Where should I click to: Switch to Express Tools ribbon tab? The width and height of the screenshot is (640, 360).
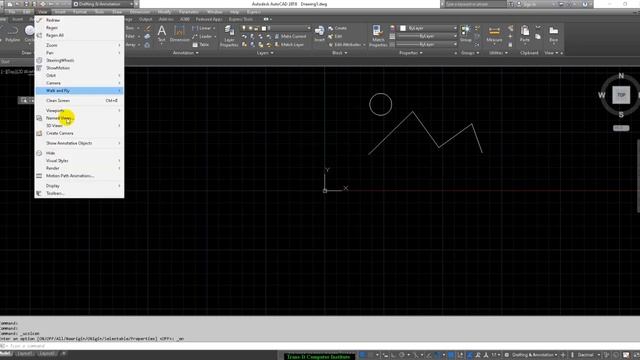pyautogui.click(x=241, y=19)
